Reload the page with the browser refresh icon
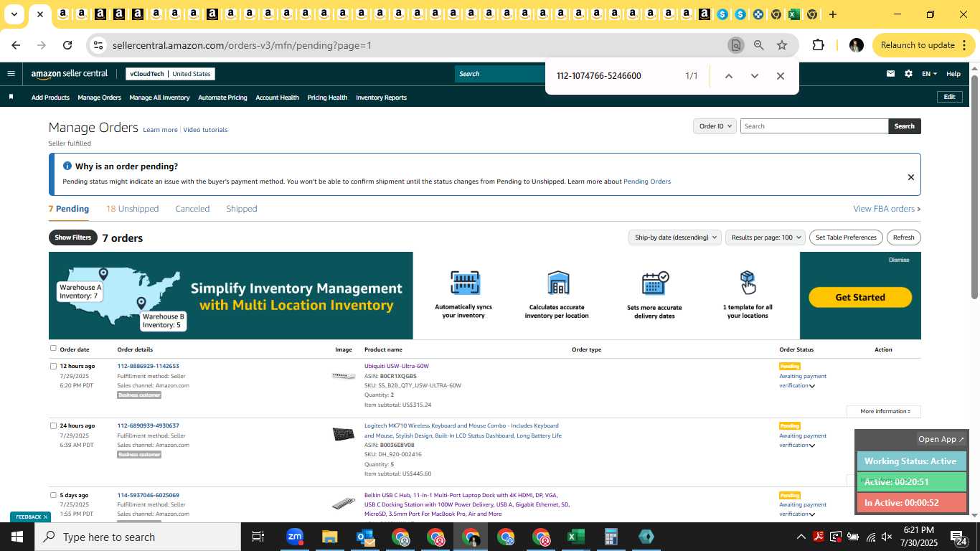The height and width of the screenshot is (551, 980). pyautogui.click(x=67, y=45)
